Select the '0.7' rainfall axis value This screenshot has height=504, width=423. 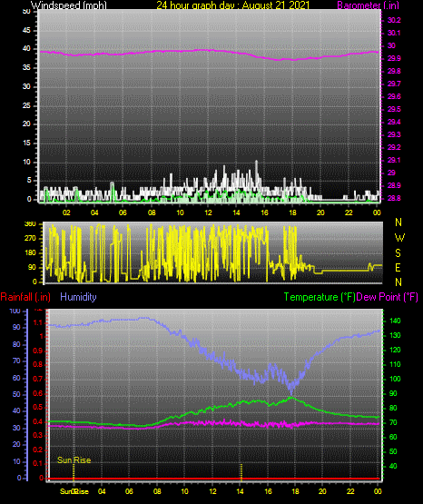pyautogui.click(x=38, y=379)
